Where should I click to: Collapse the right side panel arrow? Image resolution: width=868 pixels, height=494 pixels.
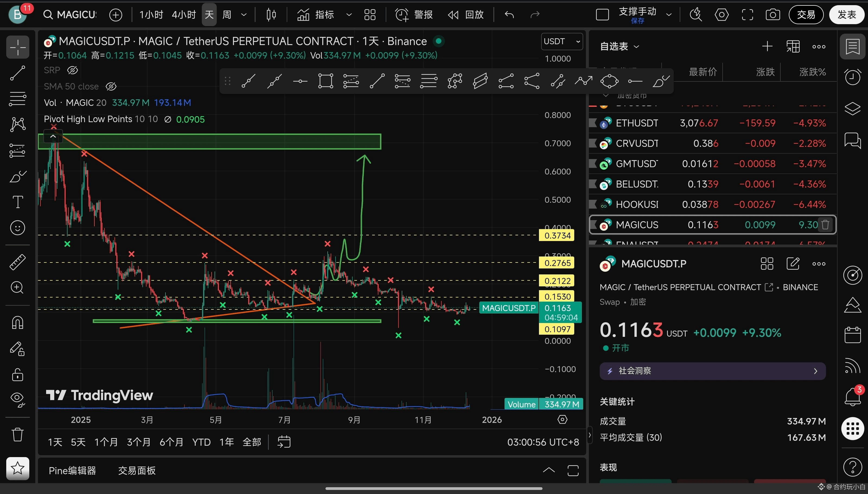590,435
